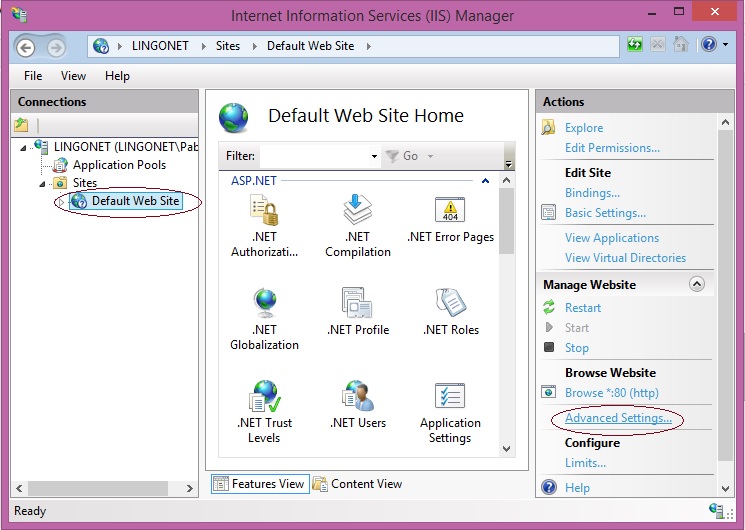Collapse the ASP.NET feature group
745x530 pixels.
[485, 181]
